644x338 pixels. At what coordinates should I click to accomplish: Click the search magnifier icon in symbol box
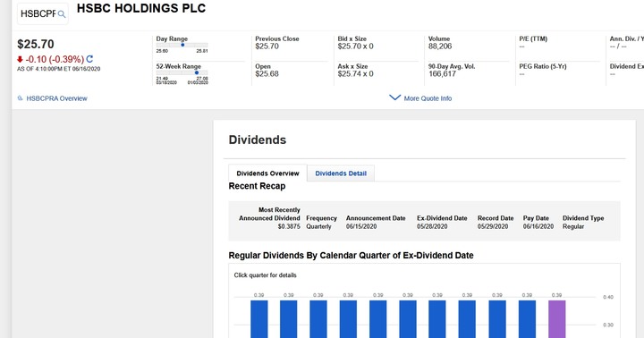(62, 14)
